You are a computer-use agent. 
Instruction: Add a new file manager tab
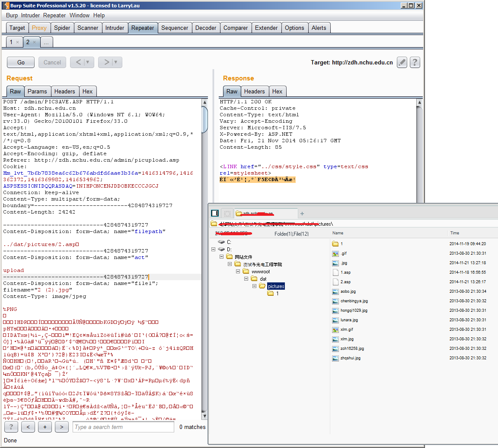(x=302, y=214)
